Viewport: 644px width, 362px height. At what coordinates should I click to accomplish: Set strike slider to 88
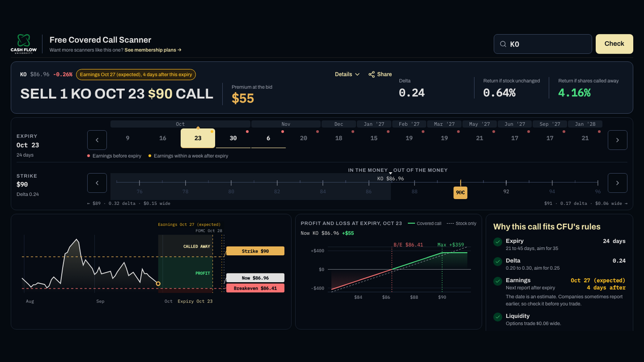pos(414,191)
